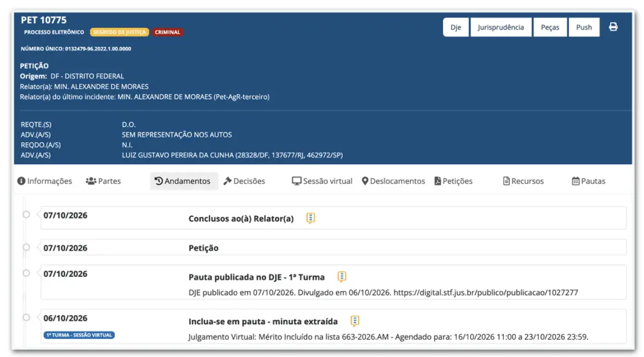644x357 pixels.
Task: Click timeline marker for the 06/10/2026 entry
Action: click(x=26, y=318)
